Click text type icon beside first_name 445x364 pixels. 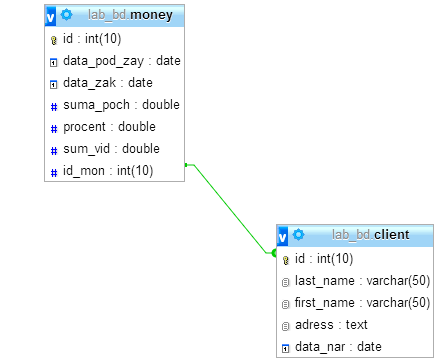(286, 304)
